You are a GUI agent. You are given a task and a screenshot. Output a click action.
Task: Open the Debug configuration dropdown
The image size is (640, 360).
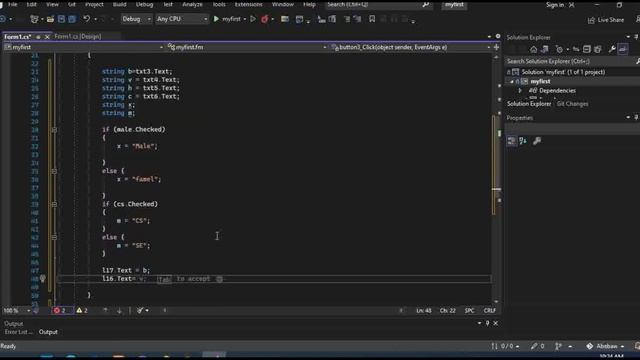pos(136,19)
